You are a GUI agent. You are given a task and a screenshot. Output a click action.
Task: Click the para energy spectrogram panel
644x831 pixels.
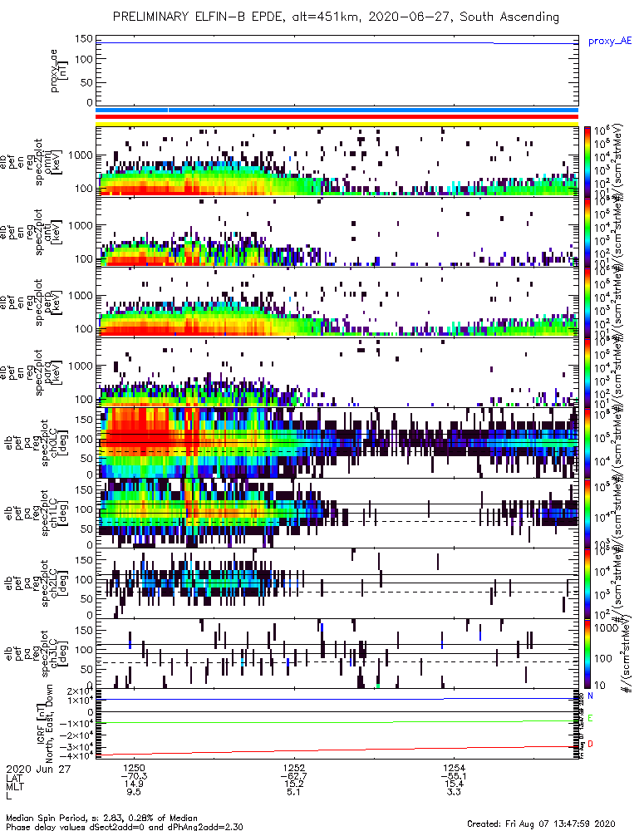click(x=337, y=372)
